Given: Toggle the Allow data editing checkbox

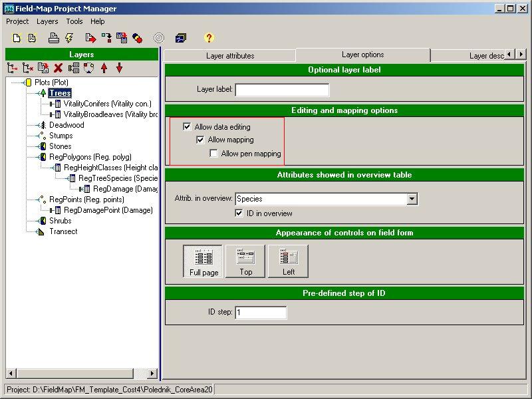Looking at the screenshot, I should tap(187, 126).
